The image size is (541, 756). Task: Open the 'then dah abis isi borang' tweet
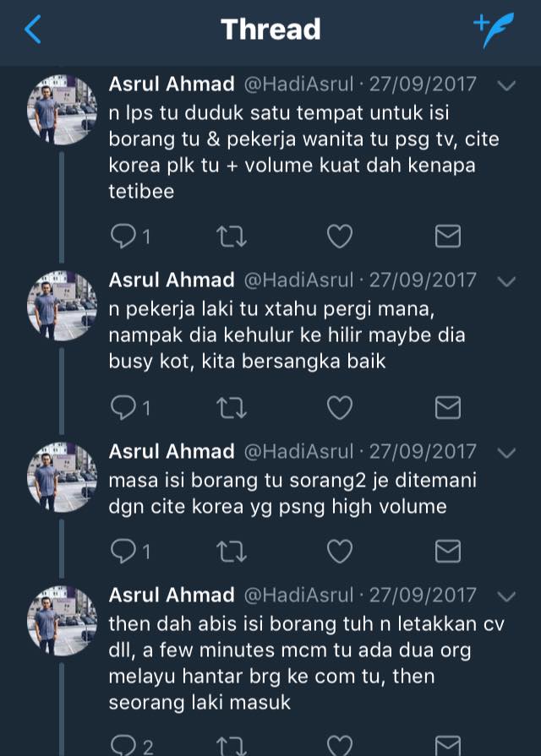307,663
